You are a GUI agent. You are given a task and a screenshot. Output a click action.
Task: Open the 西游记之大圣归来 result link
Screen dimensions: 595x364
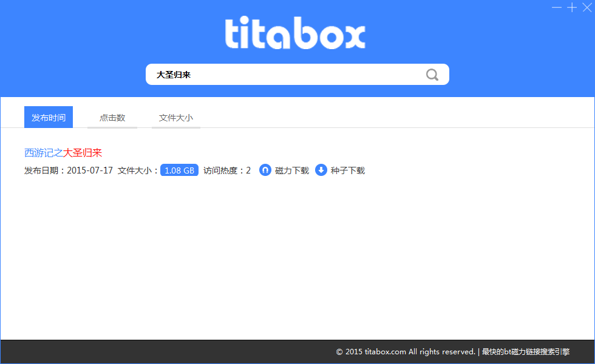pyautogui.click(x=63, y=153)
